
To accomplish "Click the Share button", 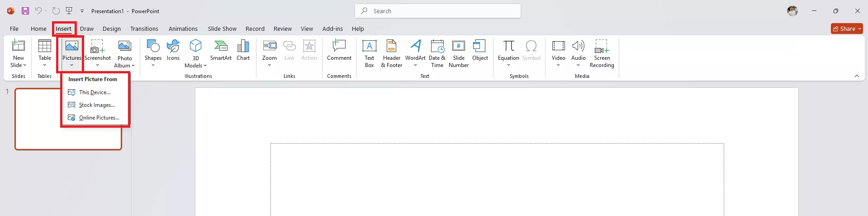I will coord(846,29).
